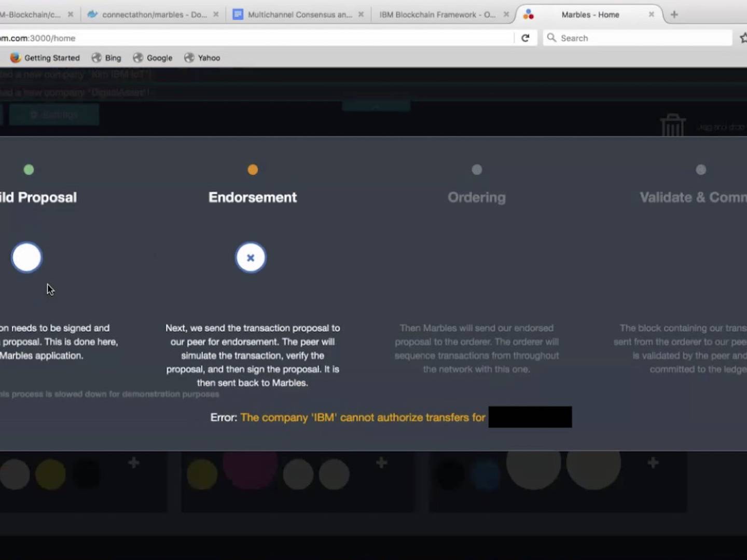Screen dimensions: 747x560
Task: Click the green dot above Build Proposal
Action: [29, 170]
